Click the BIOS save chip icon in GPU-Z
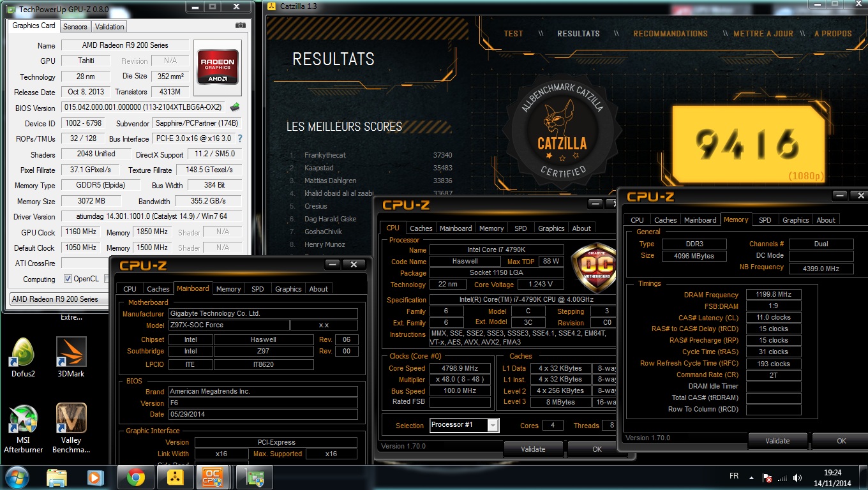868x490 pixels. [235, 107]
